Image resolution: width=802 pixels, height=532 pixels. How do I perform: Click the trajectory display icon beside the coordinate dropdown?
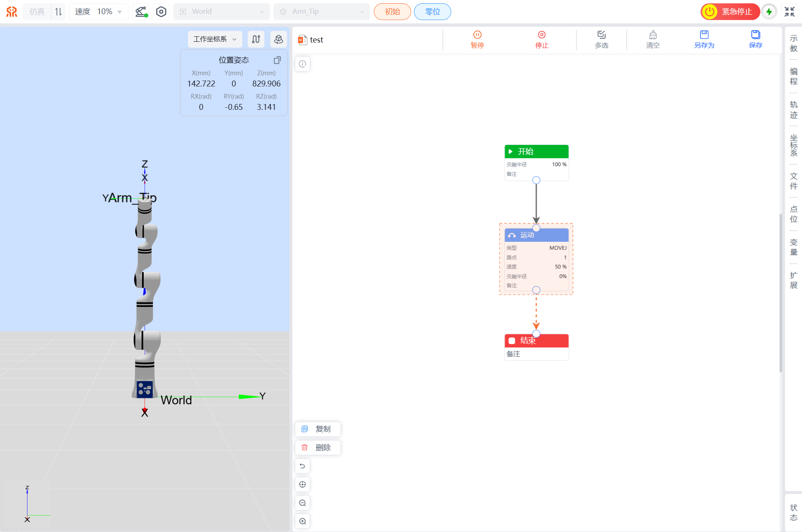(x=256, y=39)
